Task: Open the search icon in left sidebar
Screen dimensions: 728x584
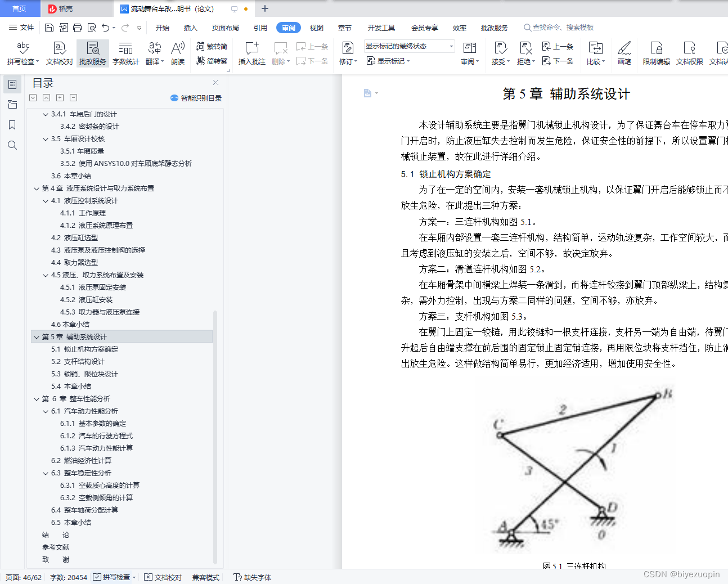Action: coord(12,145)
